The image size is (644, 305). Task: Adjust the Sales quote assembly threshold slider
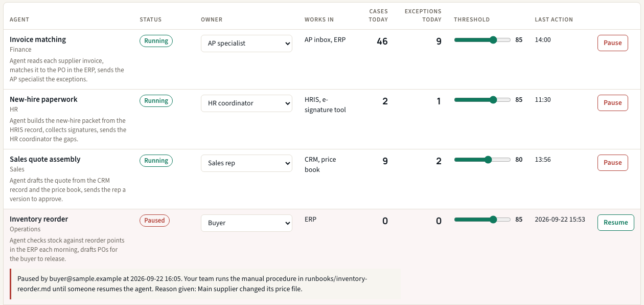coord(482,160)
